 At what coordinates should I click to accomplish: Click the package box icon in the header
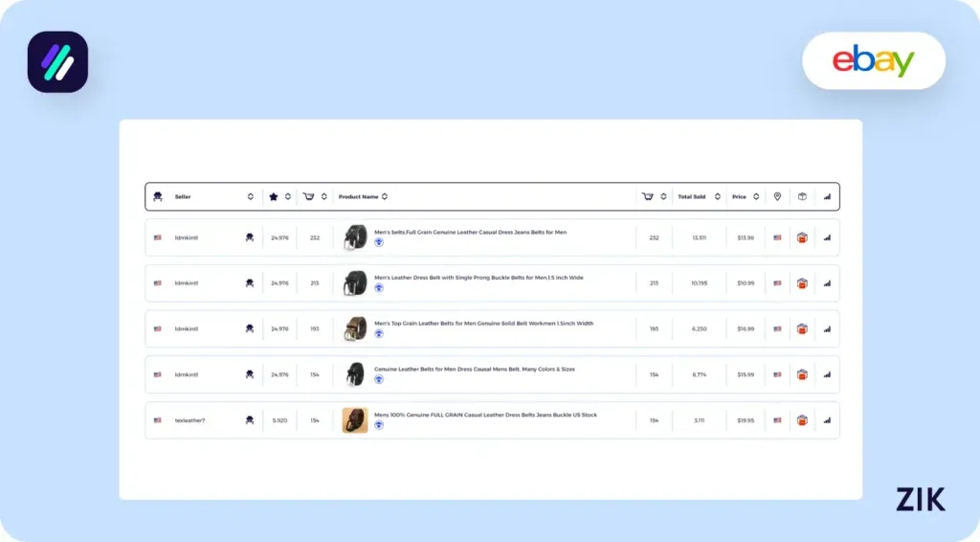[x=802, y=196]
